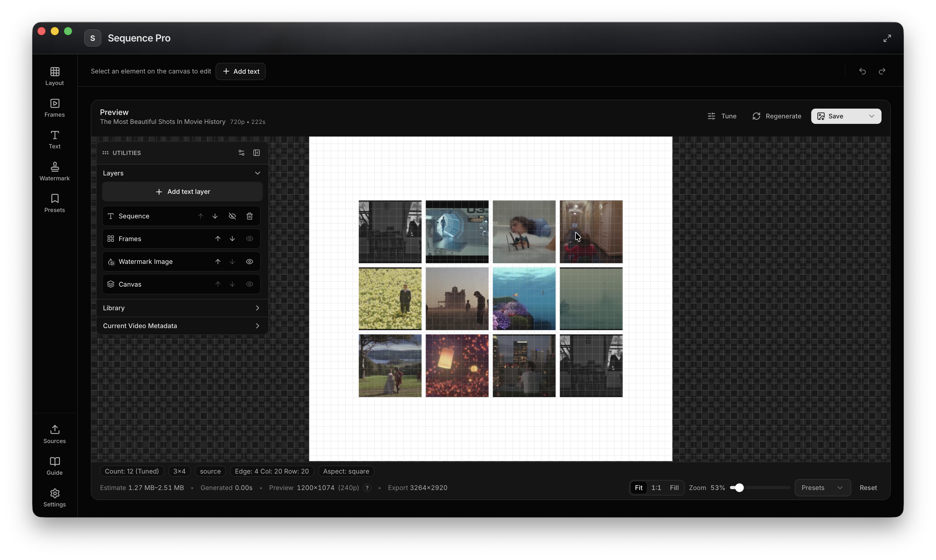Enter fullscreen with the expand icon
Viewport: 936px width, 560px height.
[887, 38]
